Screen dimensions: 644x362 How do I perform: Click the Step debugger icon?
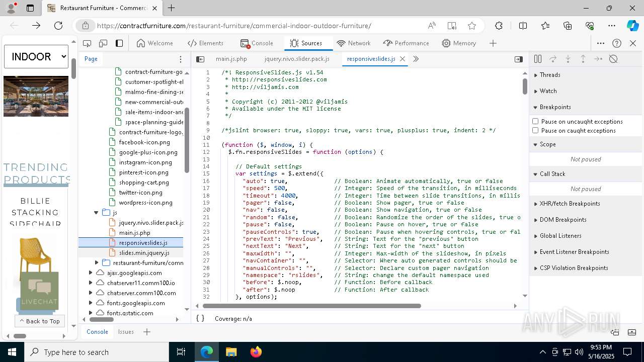pos(598,59)
